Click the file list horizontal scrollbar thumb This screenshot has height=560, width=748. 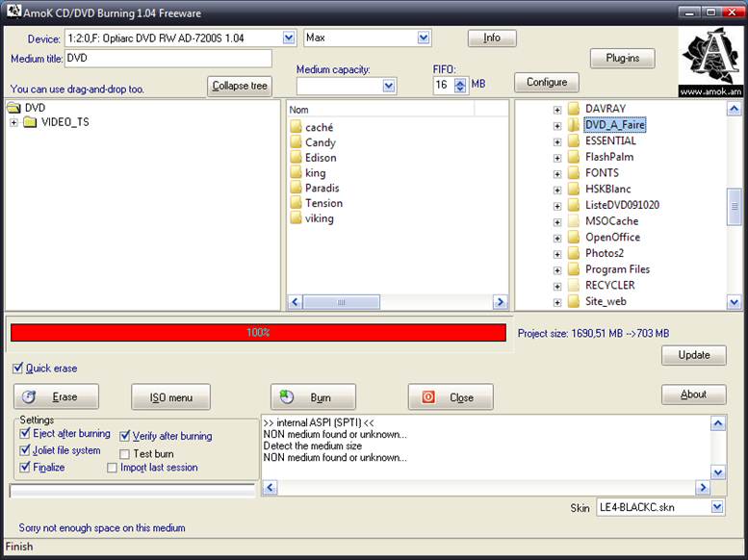coord(342,302)
